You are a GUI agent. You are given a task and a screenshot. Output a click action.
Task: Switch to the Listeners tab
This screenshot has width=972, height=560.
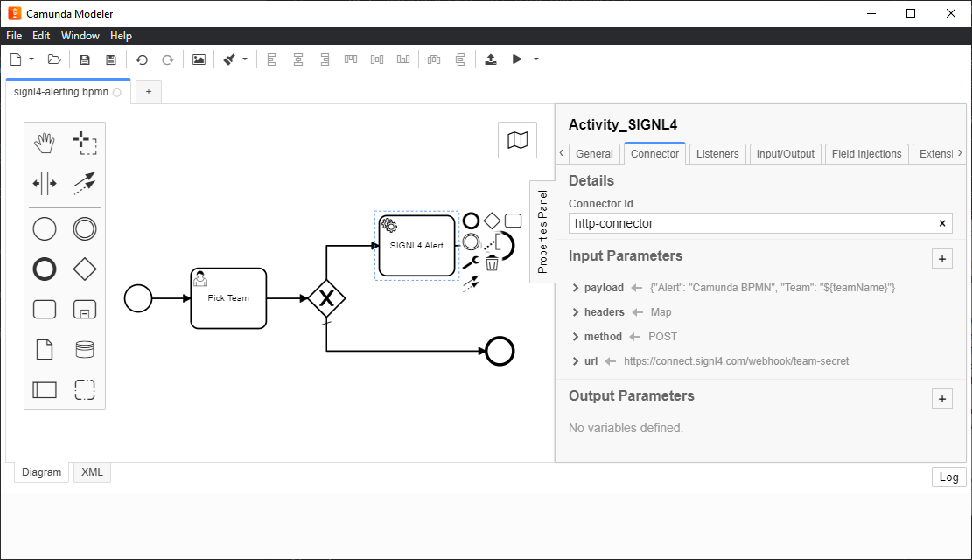[717, 154]
